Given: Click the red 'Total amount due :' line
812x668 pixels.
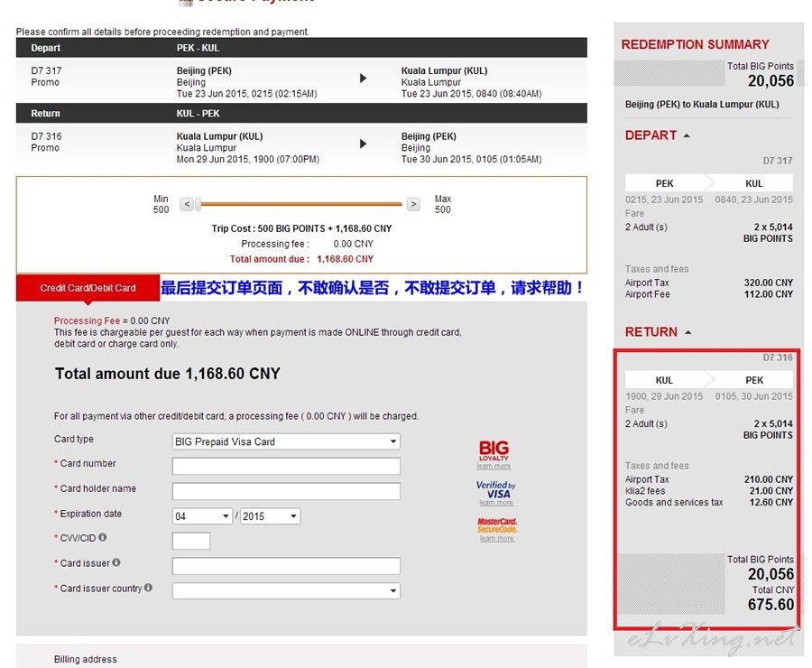Looking at the screenshot, I should pyautogui.click(x=301, y=259).
